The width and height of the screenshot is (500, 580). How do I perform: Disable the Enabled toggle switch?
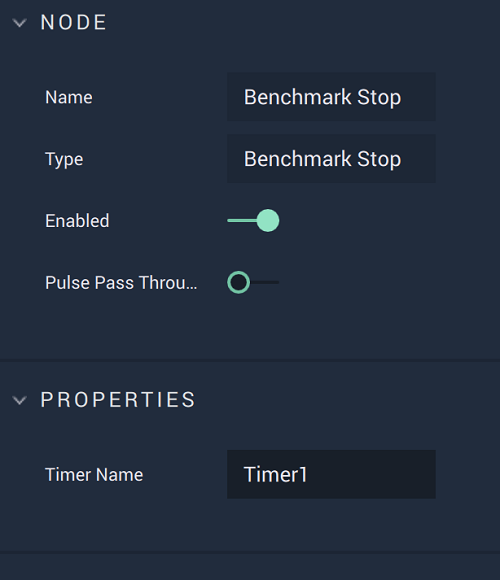[x=253, y=220]
